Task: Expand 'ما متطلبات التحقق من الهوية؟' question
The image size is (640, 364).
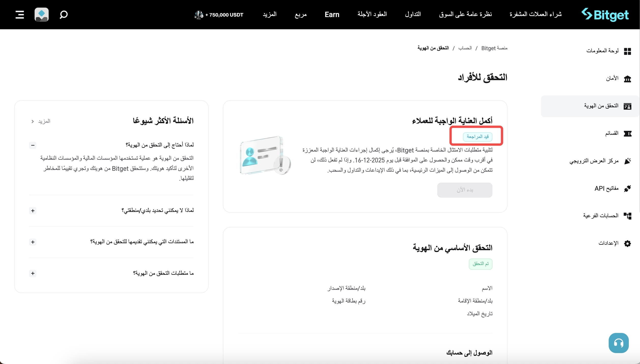Action: 33,274
